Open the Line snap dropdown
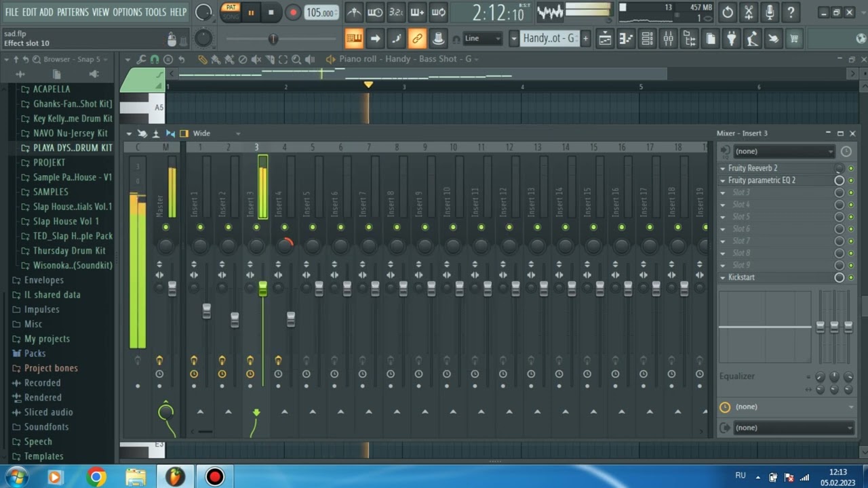This screenshot has height=488, width=868. point(483,39)
